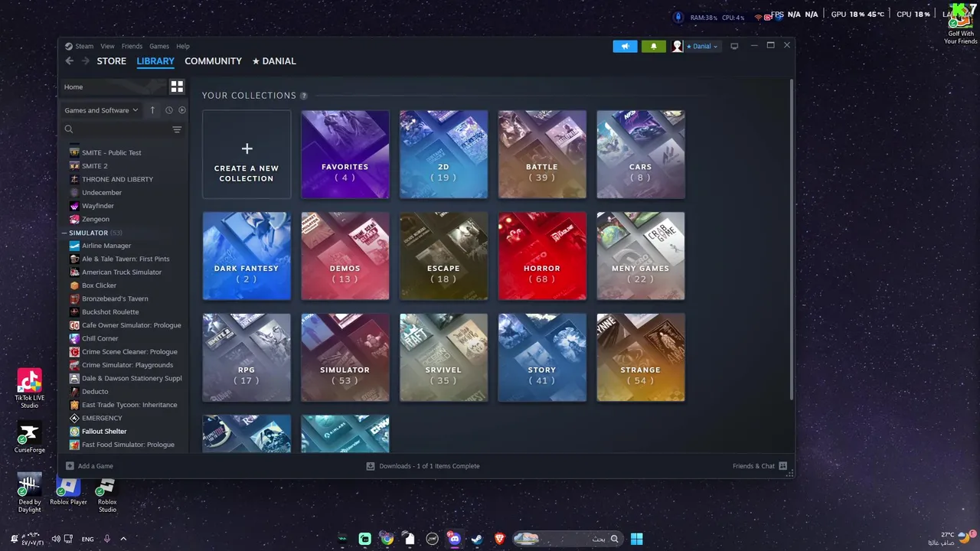The height and width of the screenshot is (551, 980).
Task: Click the library search field
Action: 115,129
